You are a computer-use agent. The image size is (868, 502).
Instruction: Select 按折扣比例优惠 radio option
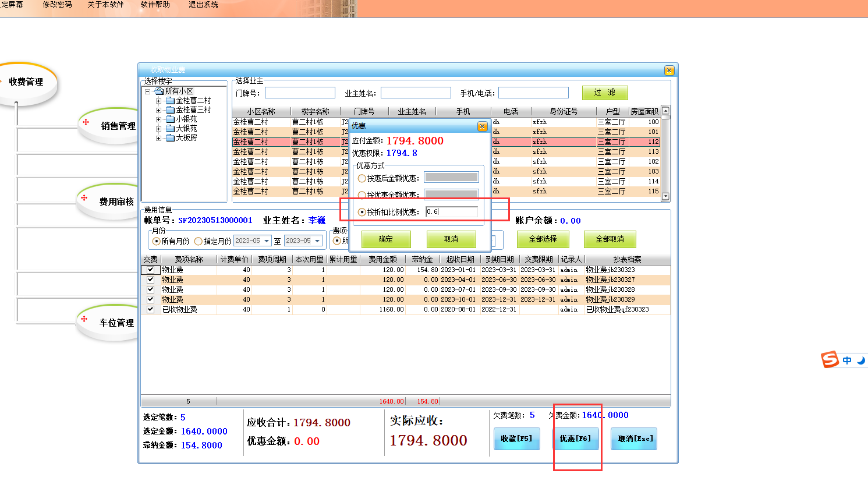(362, 213)
